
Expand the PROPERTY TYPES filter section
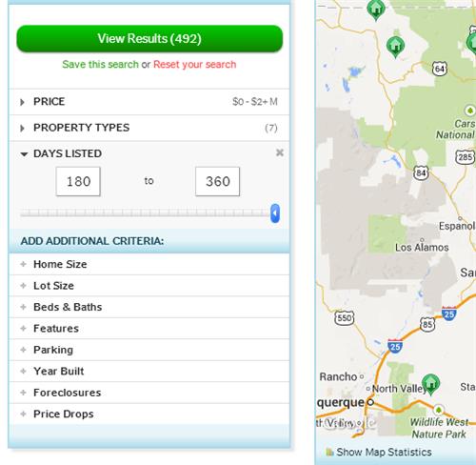(x=149, y=128)
